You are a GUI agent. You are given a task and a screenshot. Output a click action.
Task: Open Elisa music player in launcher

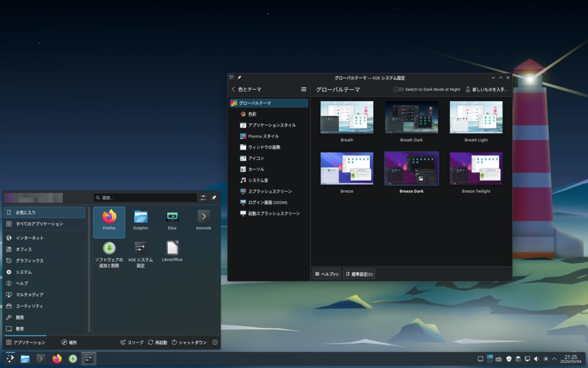click(172, 221)
